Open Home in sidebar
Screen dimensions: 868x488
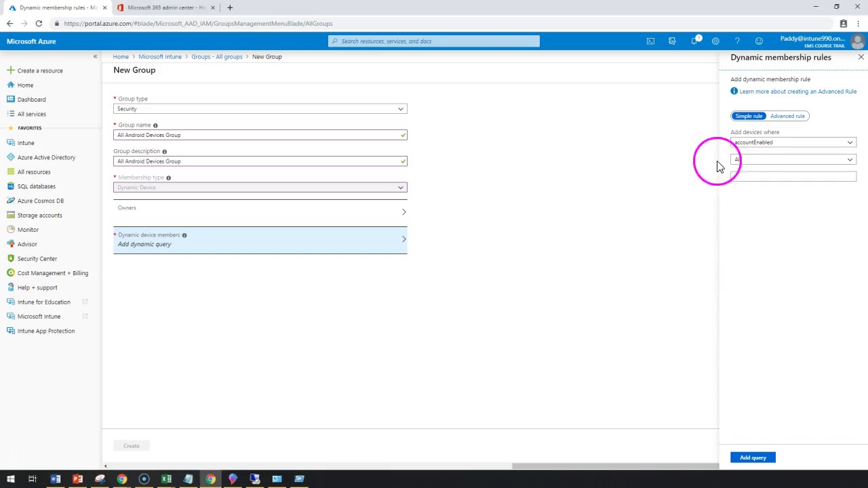[25, 85]
